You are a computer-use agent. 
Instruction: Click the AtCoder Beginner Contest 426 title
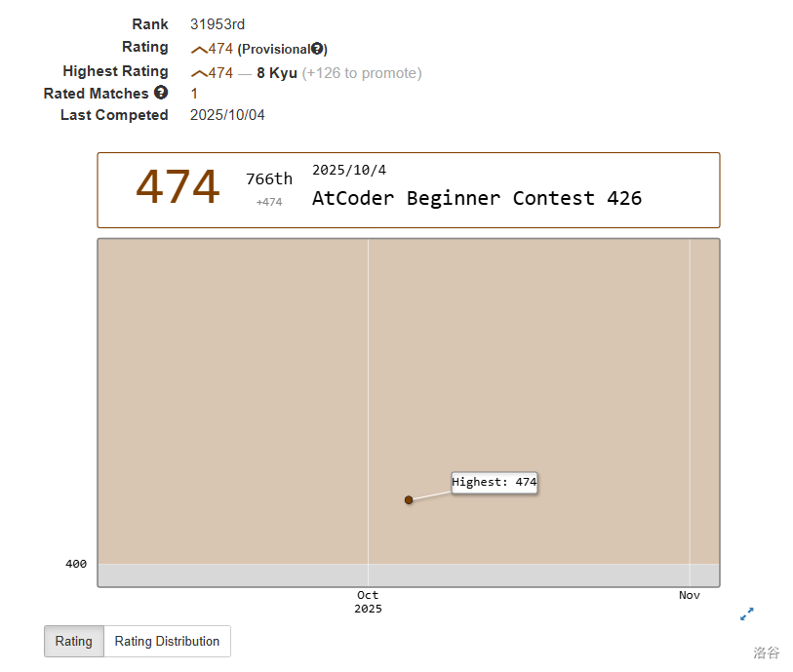(x=476, y=198)
